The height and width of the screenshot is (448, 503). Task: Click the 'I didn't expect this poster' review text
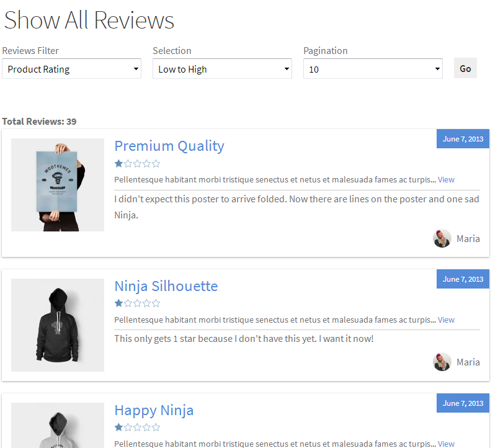pos(296,207)
